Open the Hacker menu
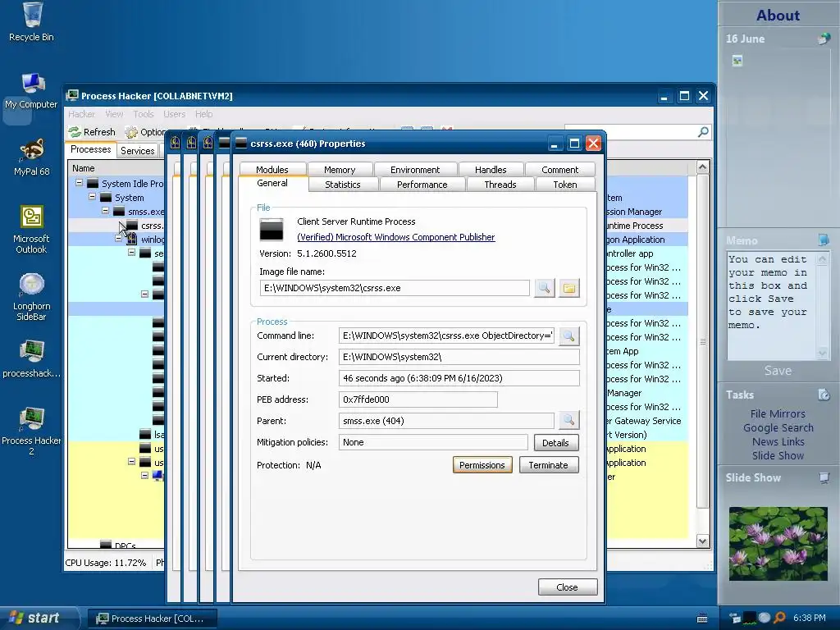Image resolution: width=840 pixels, height=630 pixels. click(x=81, y=114)
